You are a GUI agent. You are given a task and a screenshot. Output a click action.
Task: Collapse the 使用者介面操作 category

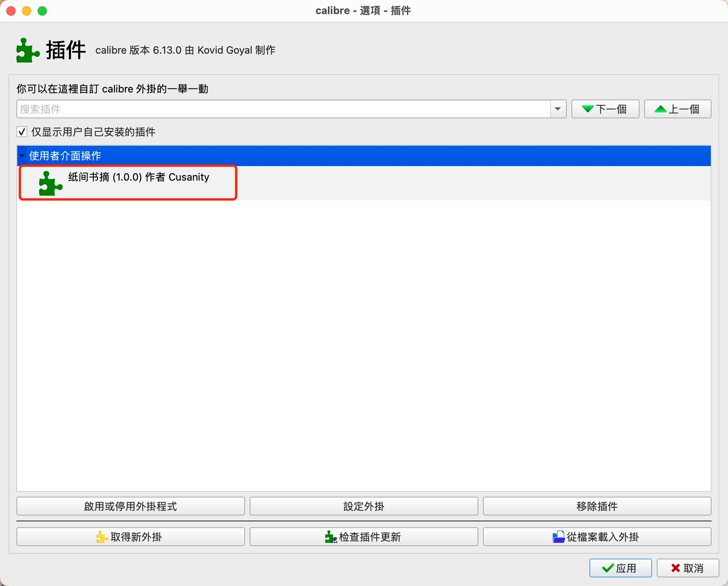click(22, 156)
